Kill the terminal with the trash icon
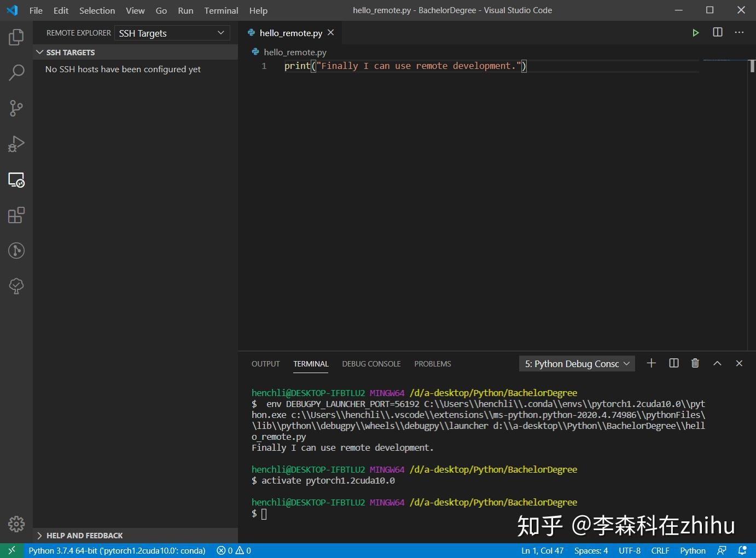756x558 pixels. pyautogui.click(x=695, y=363)
